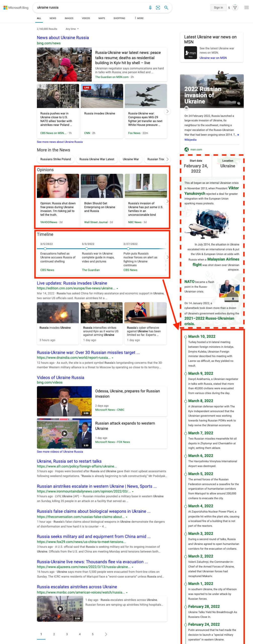Click the Sign in button

[x=218, y=8]
